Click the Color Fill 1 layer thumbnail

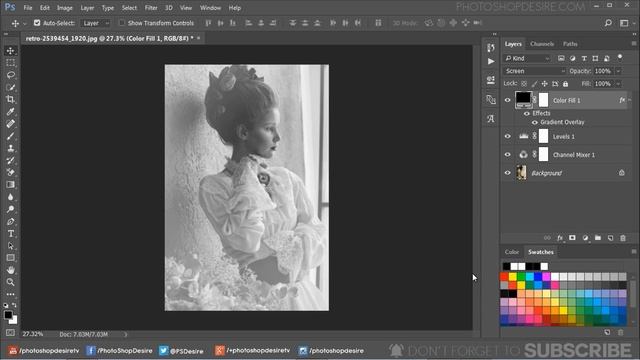point(523,100)
